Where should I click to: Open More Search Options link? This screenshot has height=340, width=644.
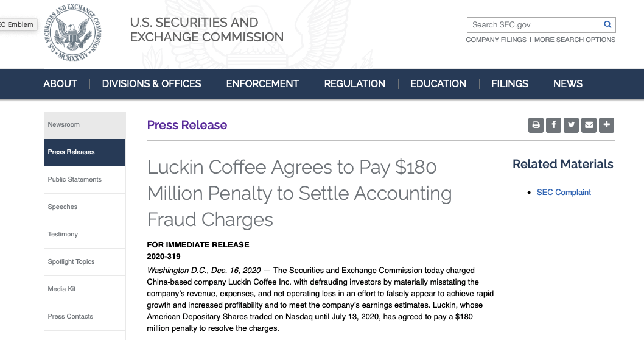pos(575,40)
